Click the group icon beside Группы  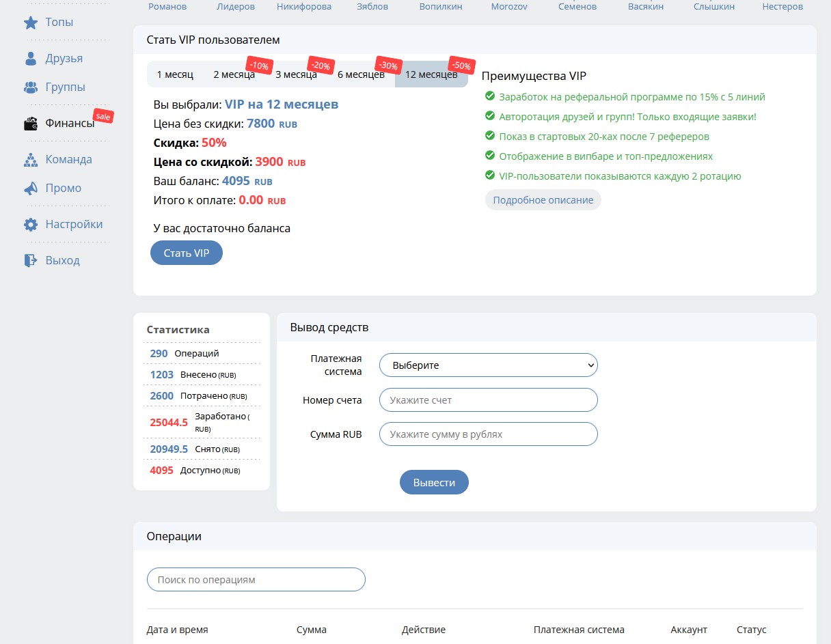tap(31, 87)
